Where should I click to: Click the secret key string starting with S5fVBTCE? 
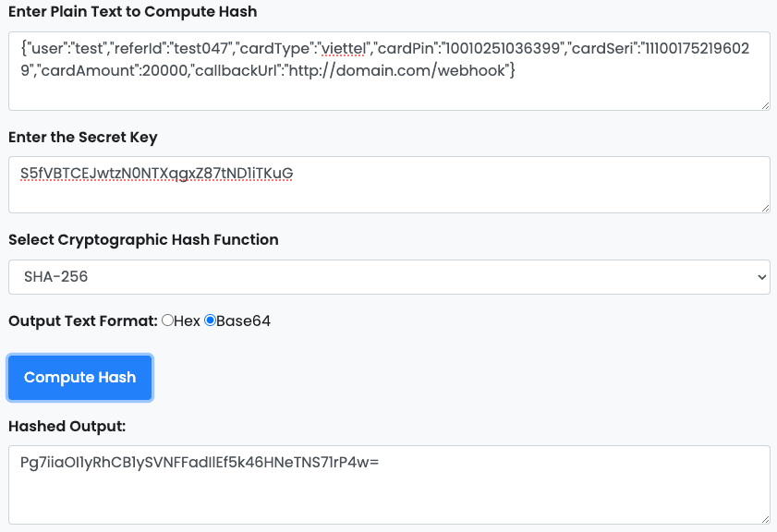click(156, 172)
